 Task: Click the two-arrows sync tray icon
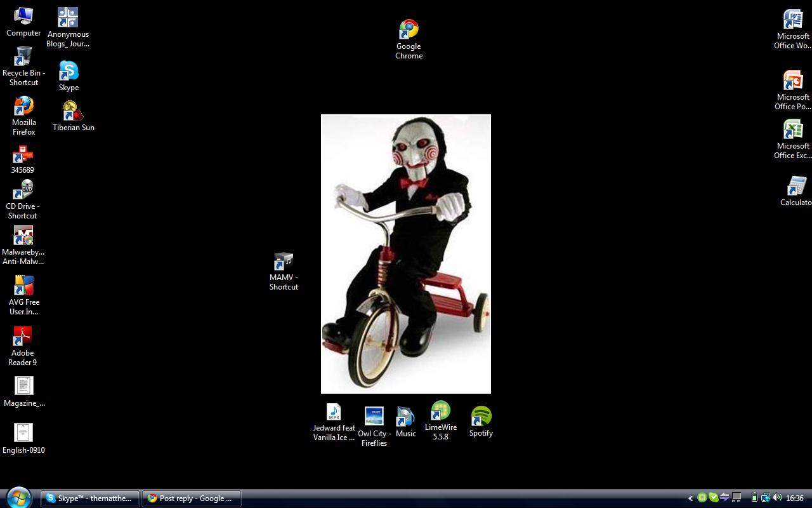pyautogui.click(x=725, y=498)
